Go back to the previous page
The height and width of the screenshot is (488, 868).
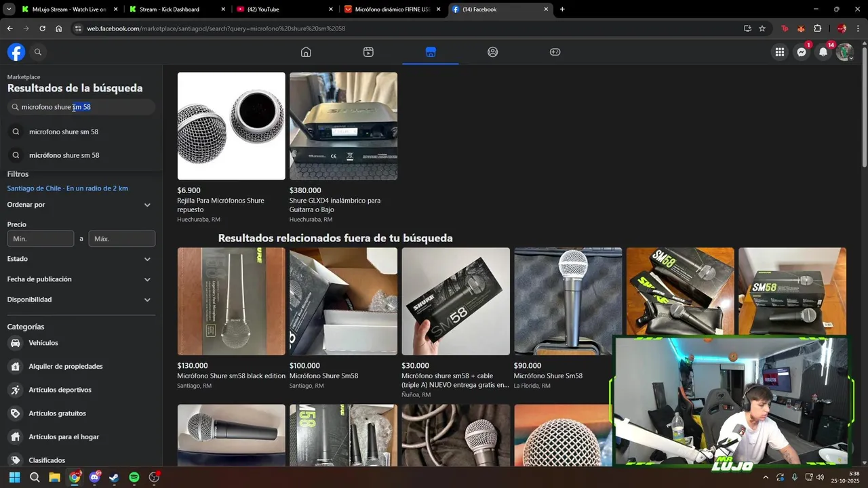(x=9, y=28)
